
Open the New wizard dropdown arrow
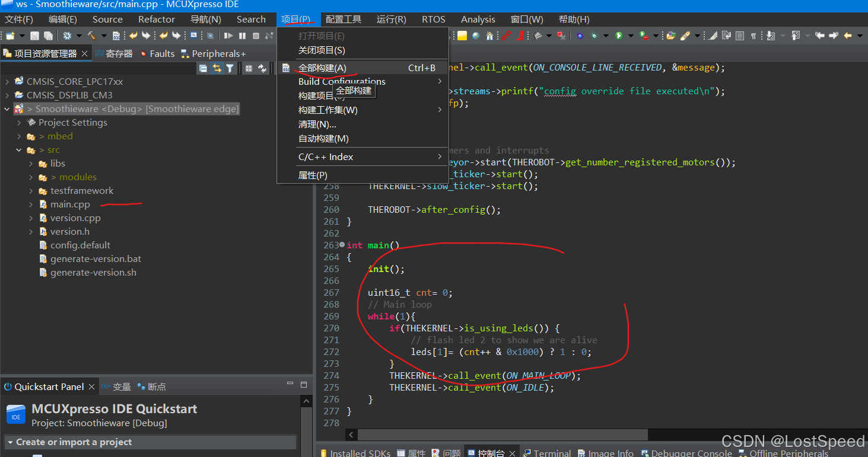[21, 36]
